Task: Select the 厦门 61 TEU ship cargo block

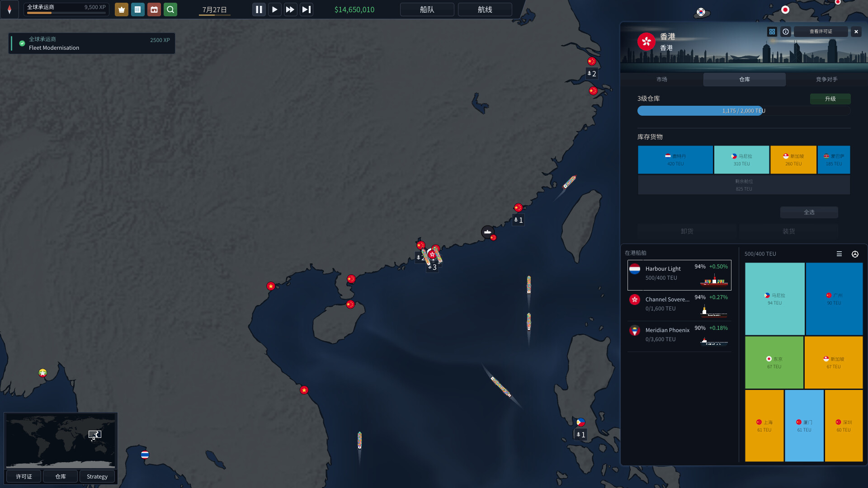Action: [804, 426]
